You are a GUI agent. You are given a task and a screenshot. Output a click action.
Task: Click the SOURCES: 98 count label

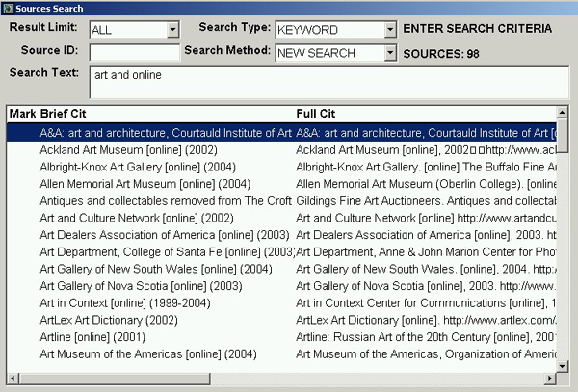coord(441,54)
